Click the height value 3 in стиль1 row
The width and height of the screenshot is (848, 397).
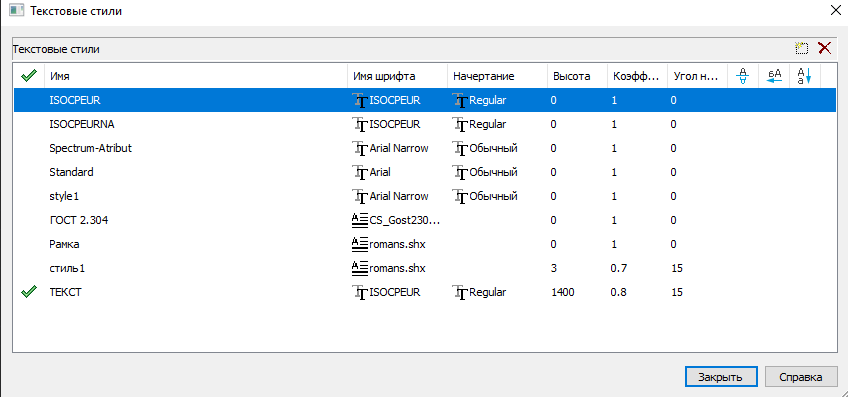pyautogui.click(x=554, y=268)
